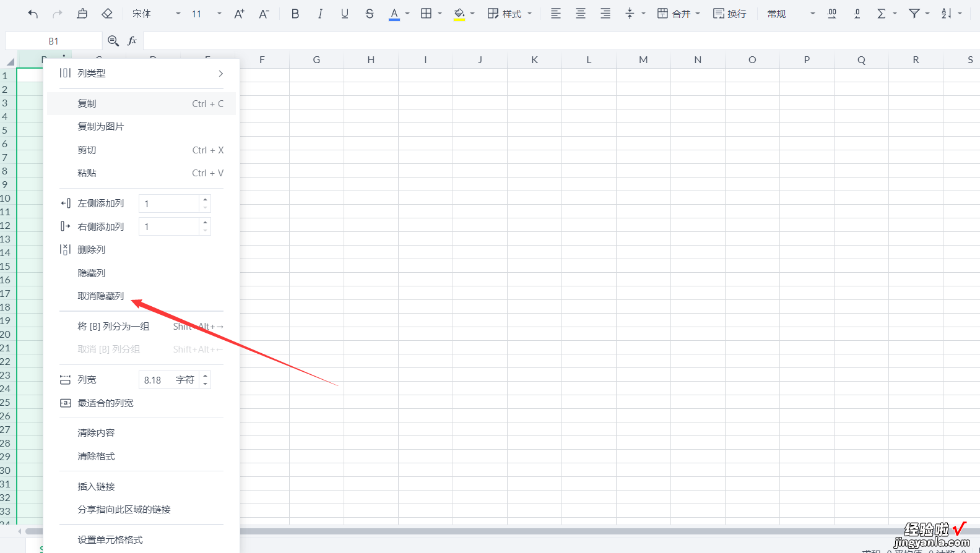Select the format painter icon
The height and width of the screenshot is (553, 980).
pyautogui.click(x=82, y=14)
